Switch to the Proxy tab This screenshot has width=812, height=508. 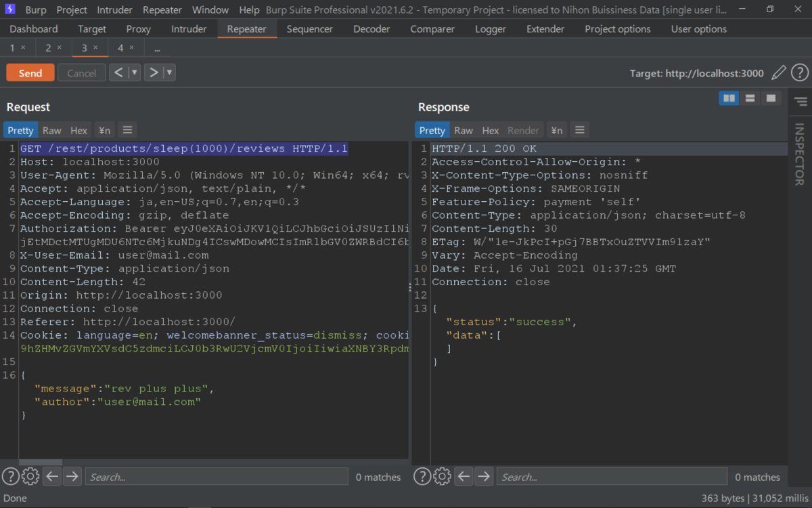point(139,29)
